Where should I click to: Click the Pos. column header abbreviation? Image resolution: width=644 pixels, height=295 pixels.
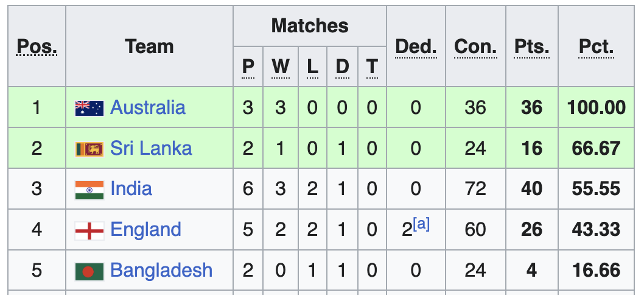(x=37, y=46)
